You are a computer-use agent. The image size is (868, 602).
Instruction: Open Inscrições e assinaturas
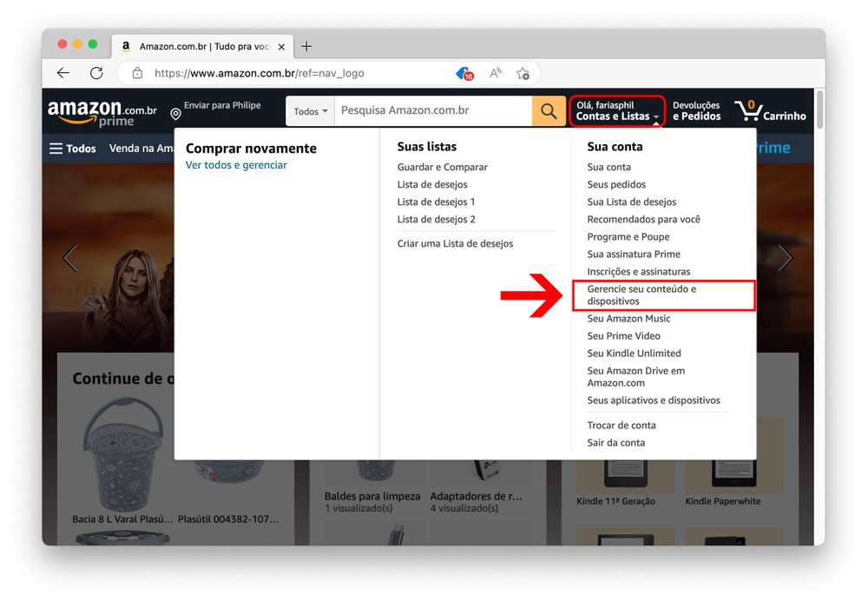[639, 272]
